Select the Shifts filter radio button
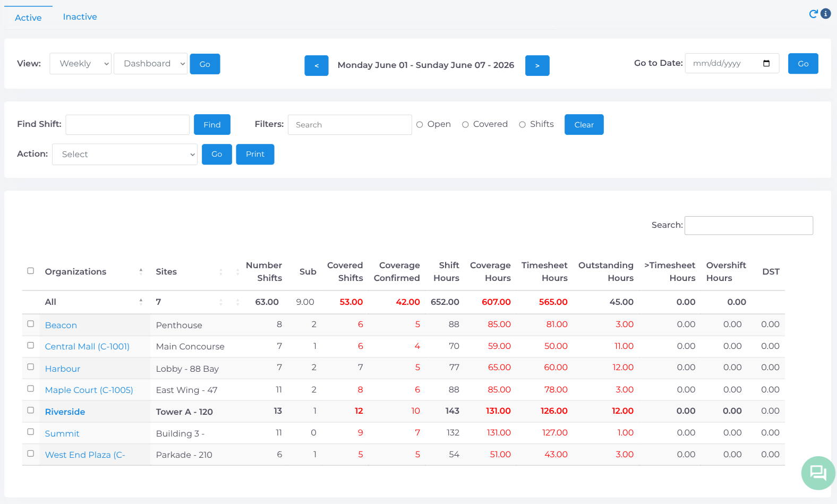The width and height of the screenshot is (837, 504). (522, 124)
